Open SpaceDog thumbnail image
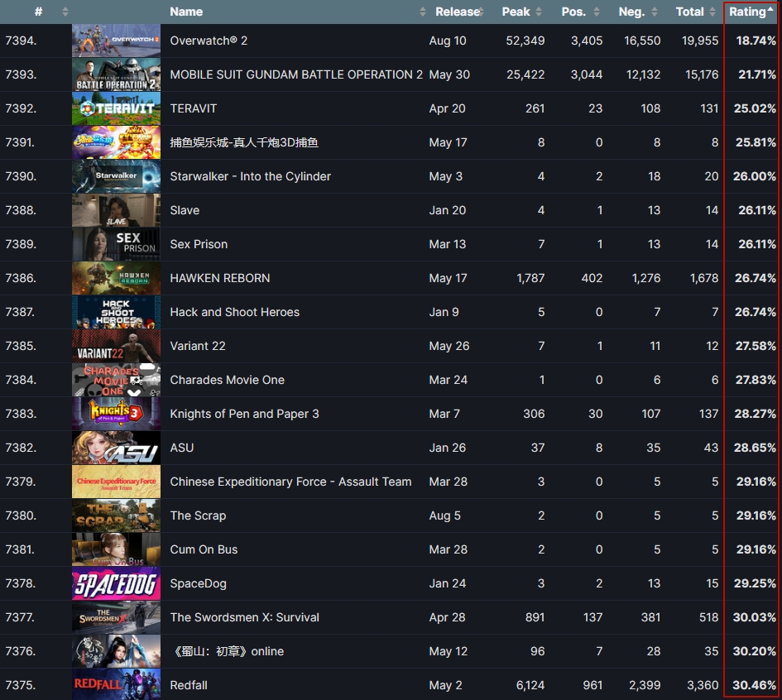 [x=116, y=583]
